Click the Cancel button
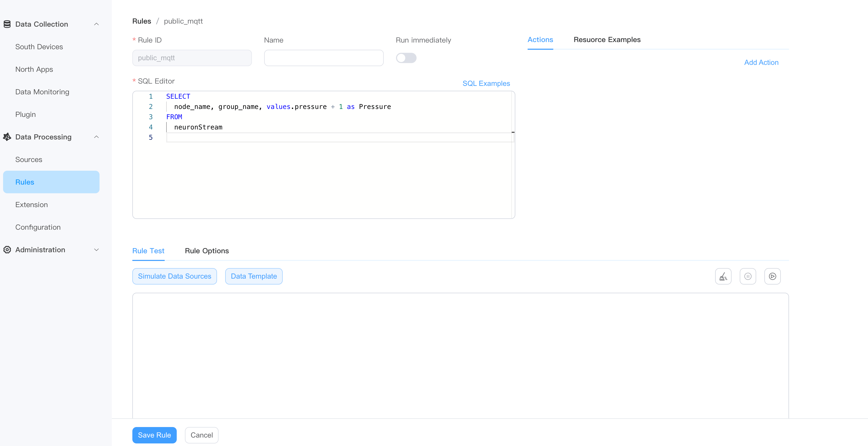This screenshot has width=868, height=446. click(x=202, y=435)
